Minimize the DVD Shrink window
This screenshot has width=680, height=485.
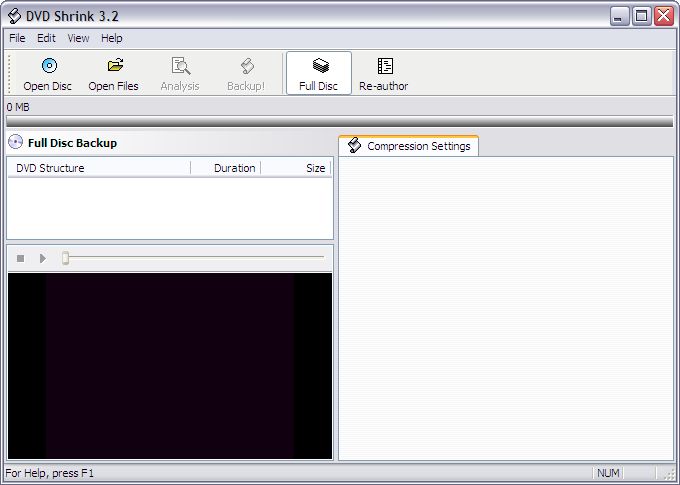pos(619,16)
